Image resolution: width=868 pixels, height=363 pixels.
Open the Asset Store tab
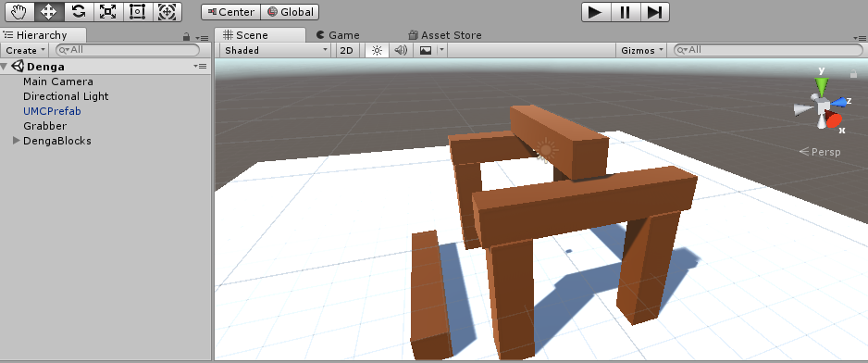pos(445,35)
